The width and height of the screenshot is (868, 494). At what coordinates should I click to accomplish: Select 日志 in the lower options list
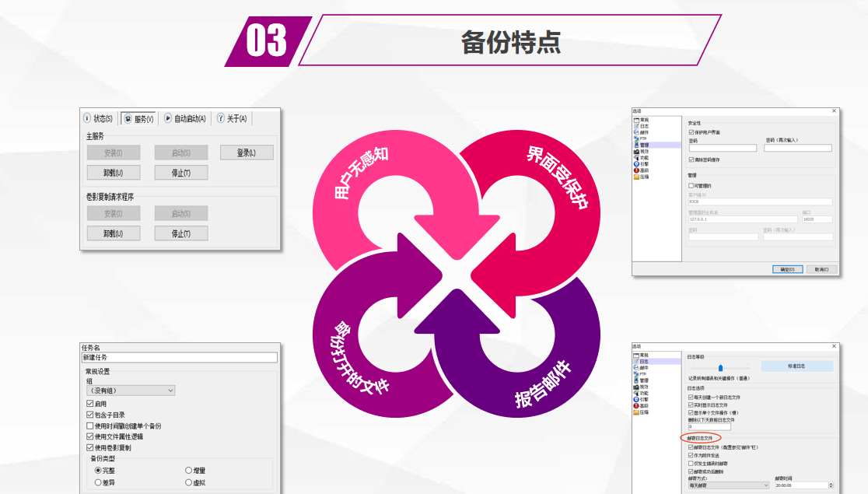coord(643,362)
